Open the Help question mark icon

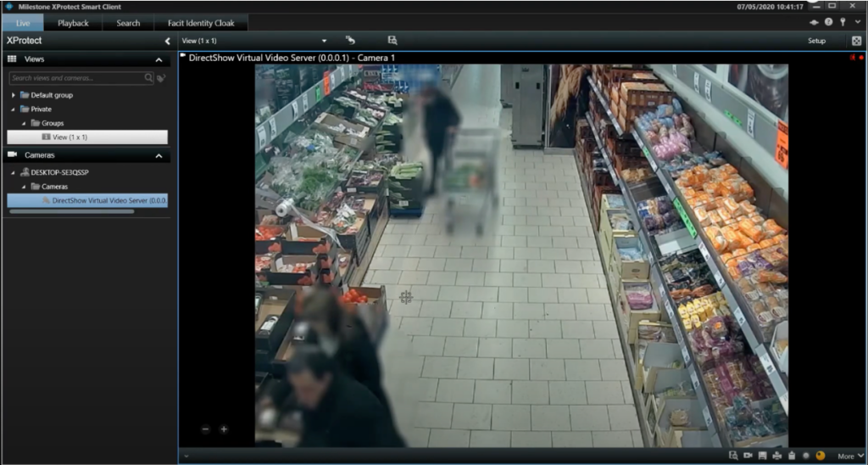tap(829, 22)
